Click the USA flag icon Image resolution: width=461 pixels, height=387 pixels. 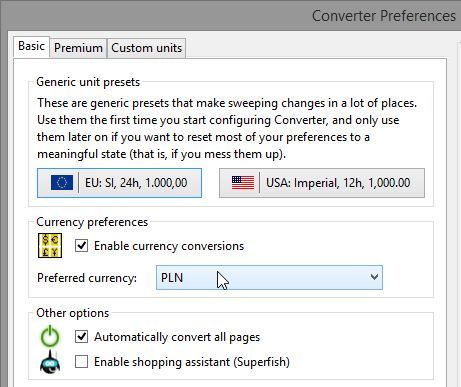243,183
